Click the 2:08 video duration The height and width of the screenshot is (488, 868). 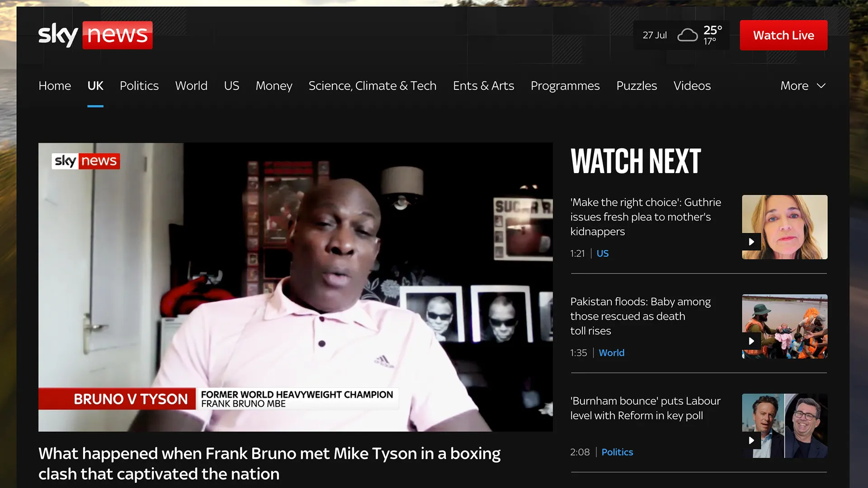click(x=580, y=452)
